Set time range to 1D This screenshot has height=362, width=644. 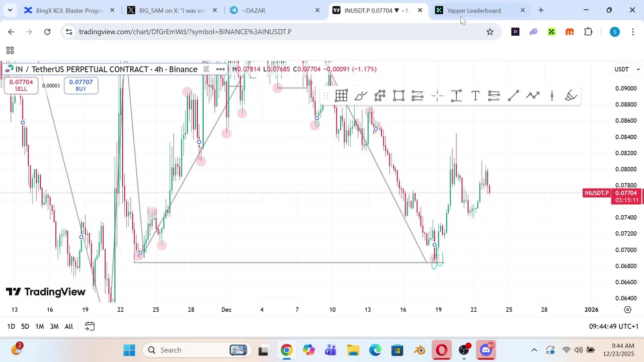(11, 326)
